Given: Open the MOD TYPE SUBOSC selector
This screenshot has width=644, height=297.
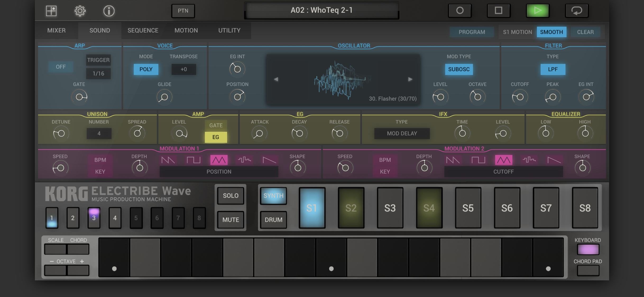Looking at the screenshot, I should pyautogui.click(x=459, y=69).
